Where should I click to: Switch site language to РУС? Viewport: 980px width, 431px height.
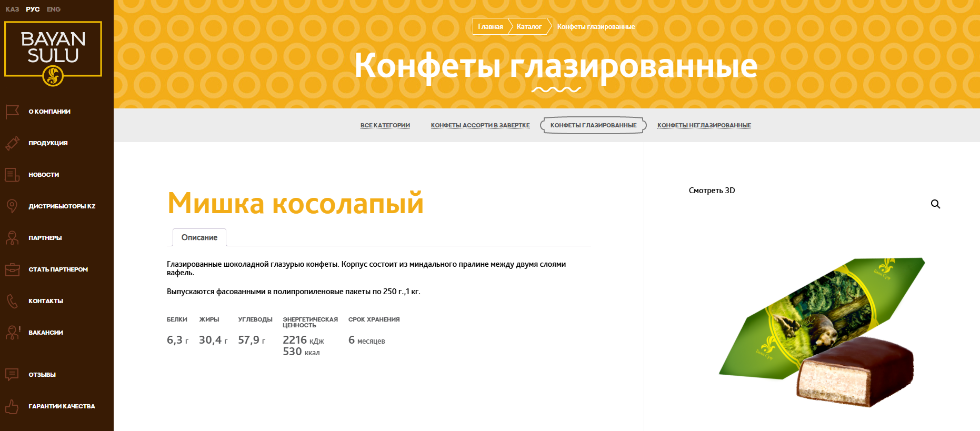[x=33, y=9]
